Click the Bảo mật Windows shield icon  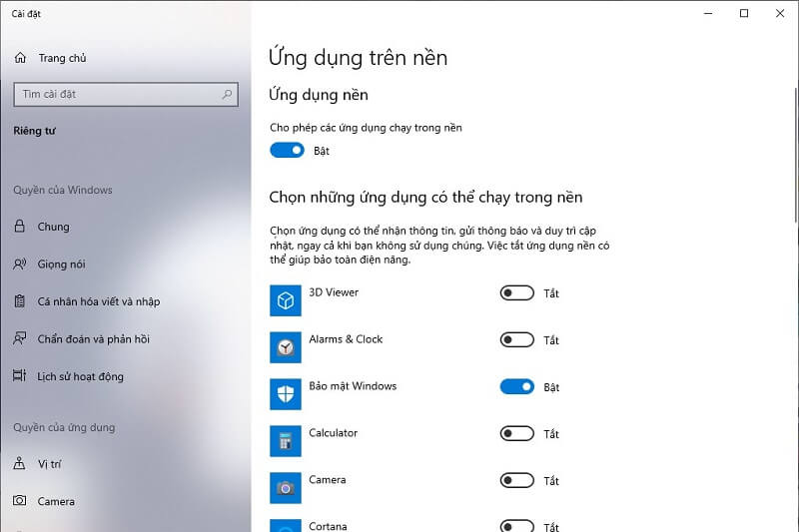(x=286, y=394)
